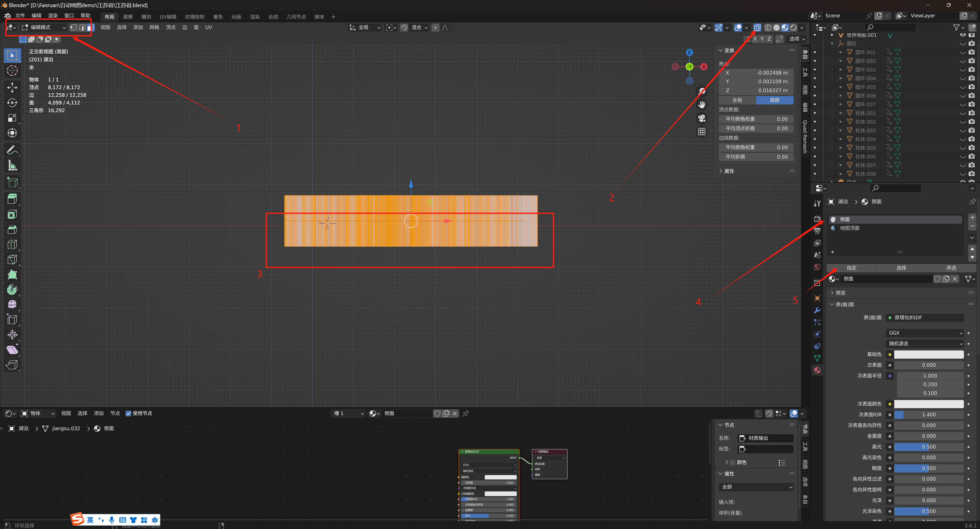Open the GGX distribution dropdown
This screenshot has width=980, height=529.
pyautogui.click(x=925, y=333)
